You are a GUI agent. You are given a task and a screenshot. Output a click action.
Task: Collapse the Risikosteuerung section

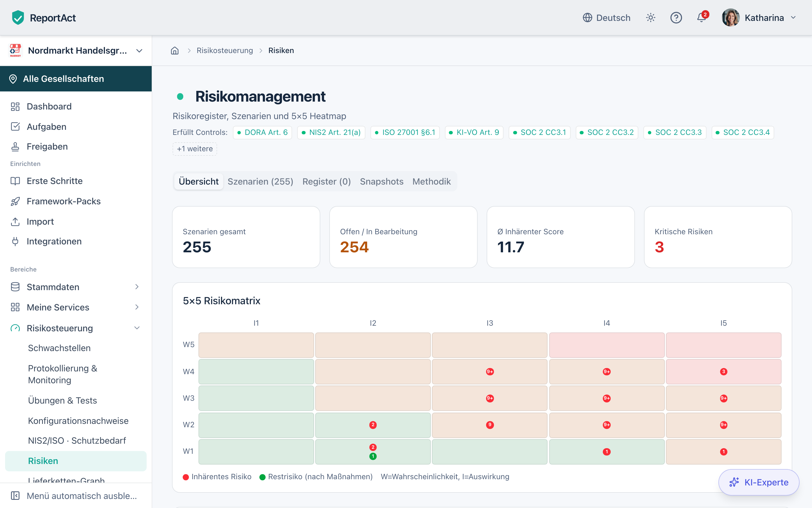[76, 328]
